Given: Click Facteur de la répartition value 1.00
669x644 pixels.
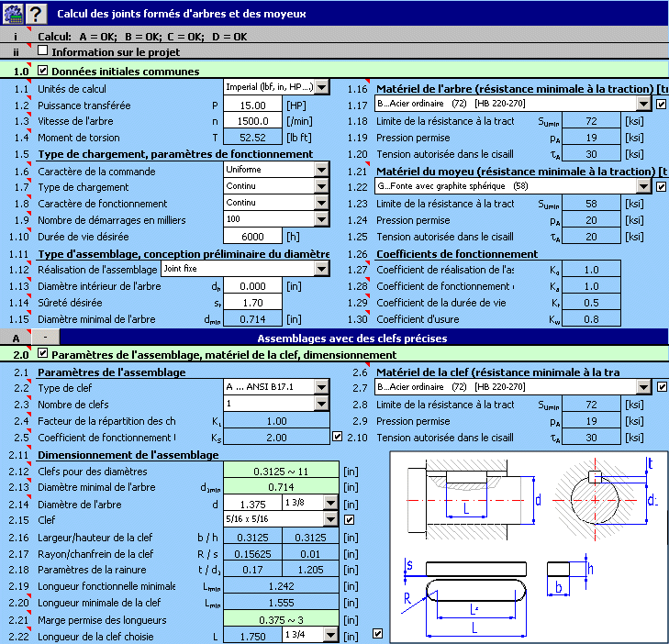Looking at the screenshot, I should click(276, 421).
